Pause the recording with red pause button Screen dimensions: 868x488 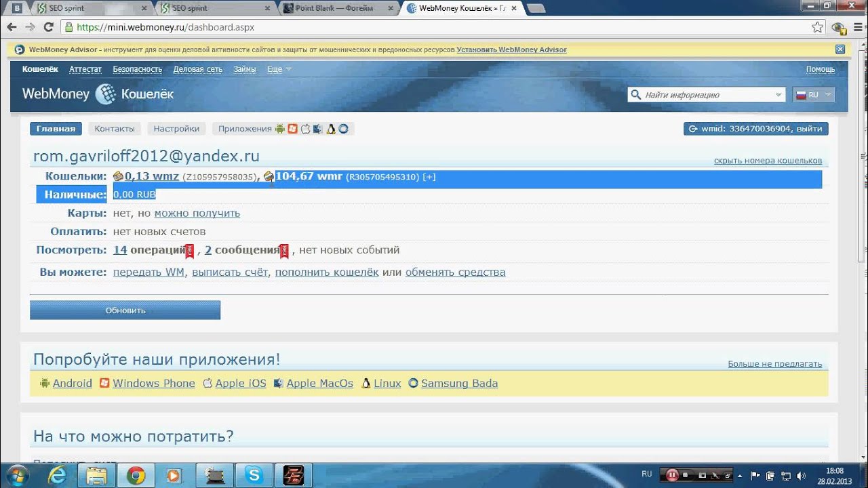pyautogui.click(x=672, y=475)
